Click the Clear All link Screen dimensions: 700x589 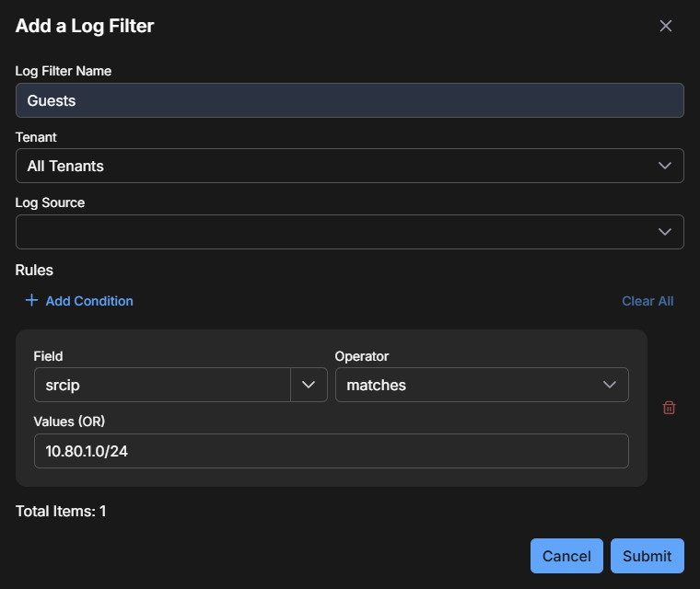click(647, 301)
